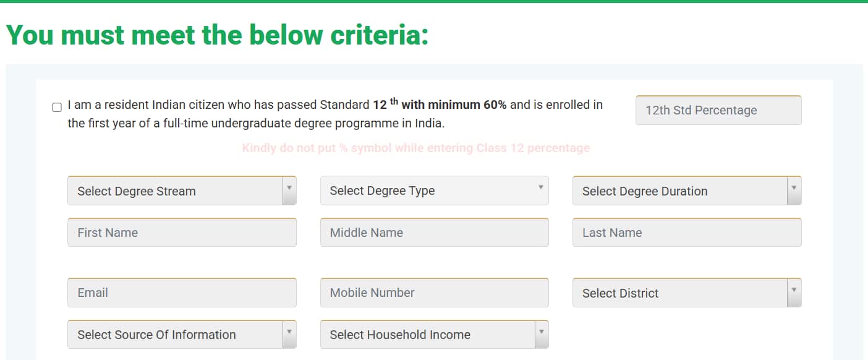Screen dimensions: 868x360
Task: Click the "You must meet the below criteria" heading
Action: coord(217,35)
